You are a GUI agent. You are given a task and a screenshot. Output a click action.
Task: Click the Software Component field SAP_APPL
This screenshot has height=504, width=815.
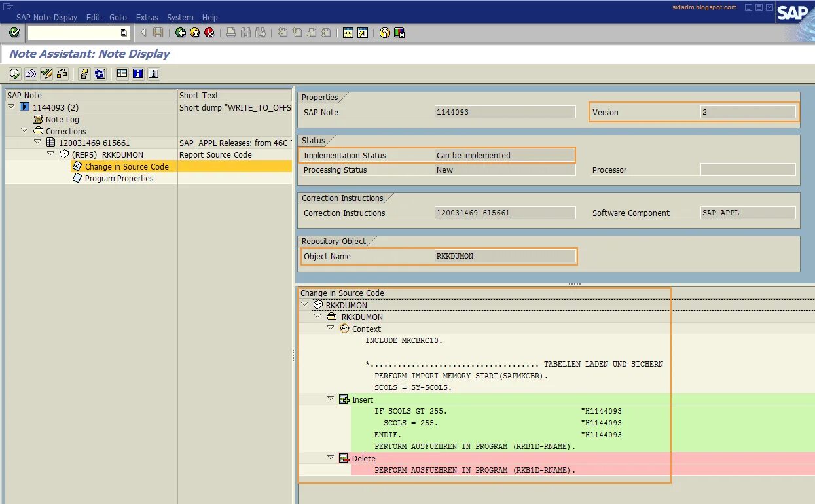point(748,213)
